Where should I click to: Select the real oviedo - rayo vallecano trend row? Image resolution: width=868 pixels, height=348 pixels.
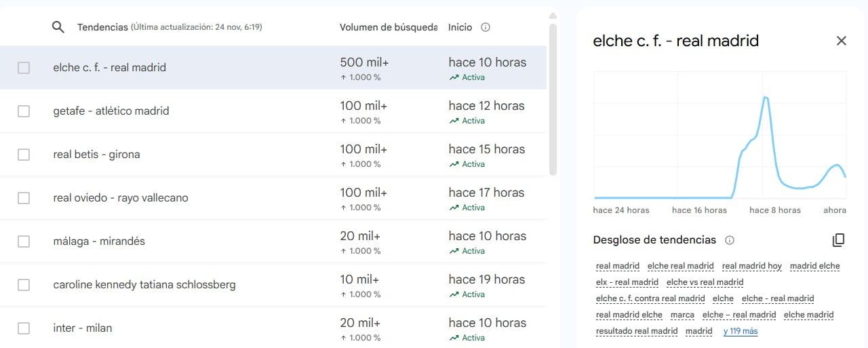273,198
